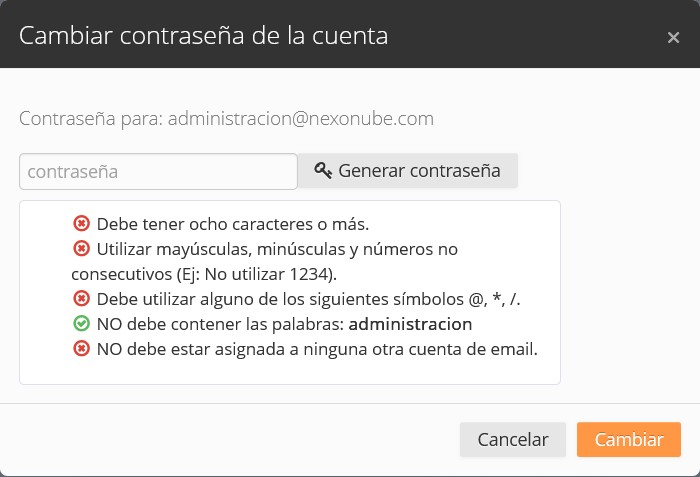Click red X icon beside eight characters rule

[x=81, y=224]
